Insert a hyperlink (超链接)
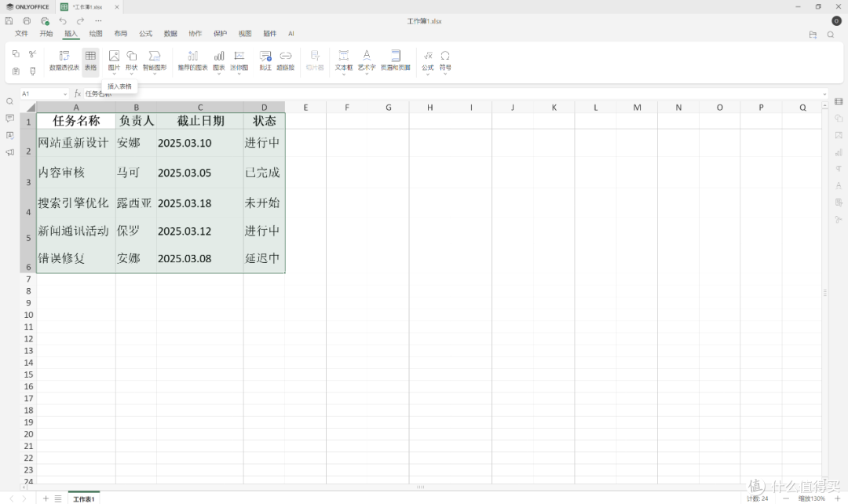This screenshot has height=504, width=848. coord(286,60)
